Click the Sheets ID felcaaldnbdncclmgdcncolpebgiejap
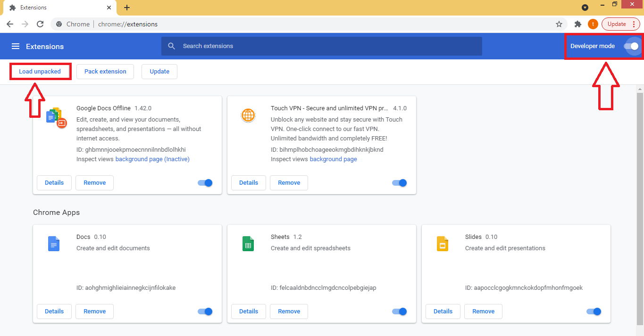The height and width of the screenshot is (336, 644). [324, 288]
